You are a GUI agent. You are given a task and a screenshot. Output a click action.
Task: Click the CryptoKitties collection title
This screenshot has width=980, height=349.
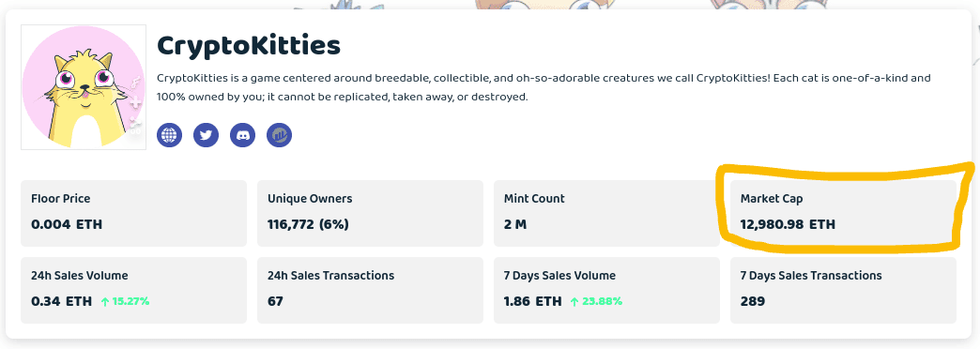[249, 46]
